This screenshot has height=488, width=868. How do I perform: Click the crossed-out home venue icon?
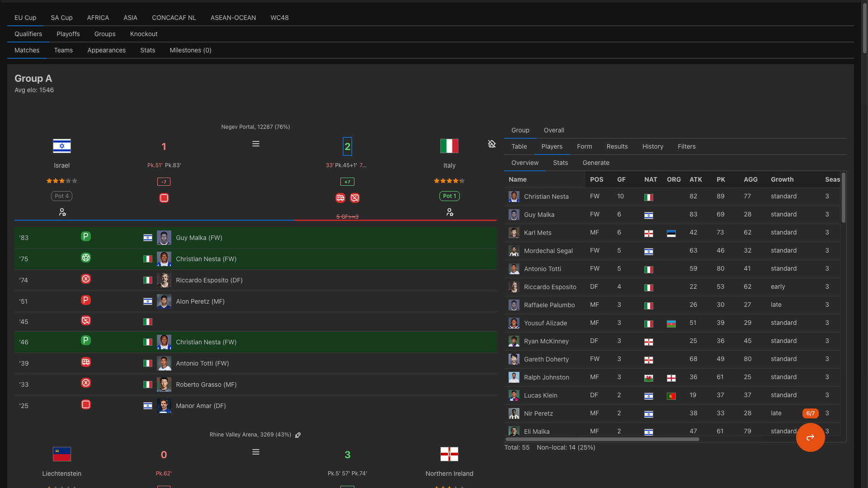tap(492, 144)
